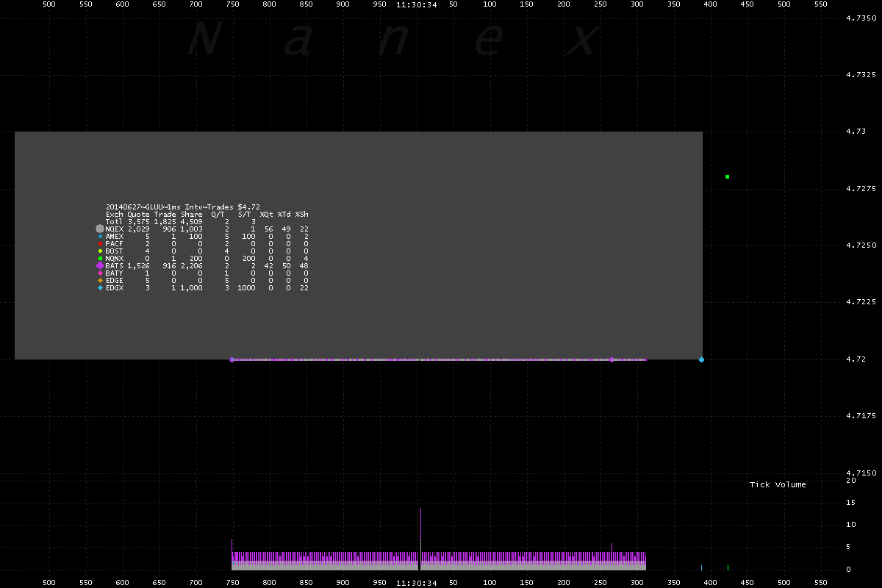The height and width of the screenshot is (588, 882).
Task: Click the chart title '20140627~GLUU~1ms Intv~Trades $4.72'
Action: point(183,207)
